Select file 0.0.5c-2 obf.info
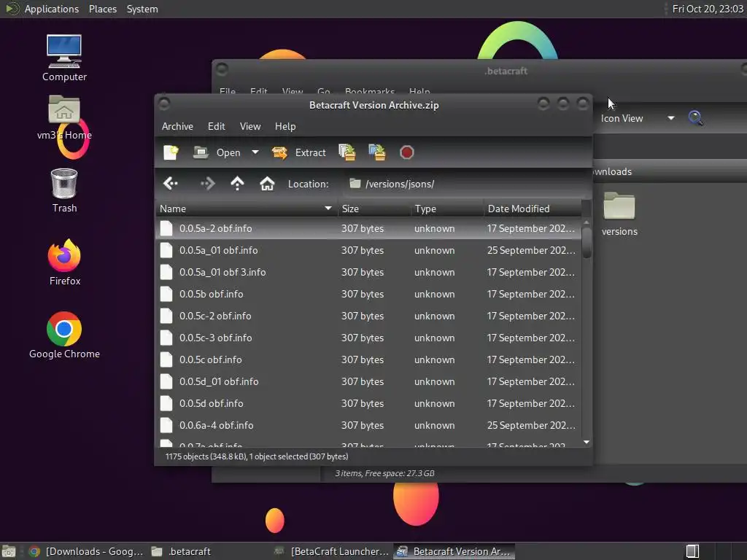Screen dimensions: 747x560 [x=368, y=316]
